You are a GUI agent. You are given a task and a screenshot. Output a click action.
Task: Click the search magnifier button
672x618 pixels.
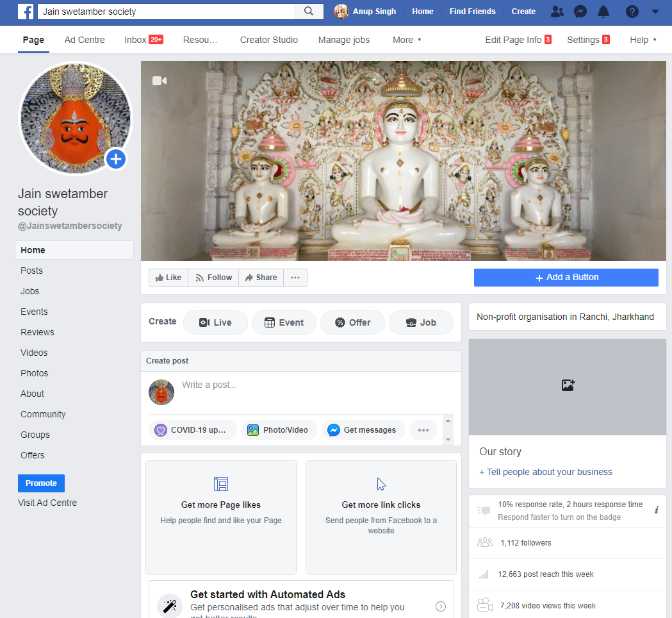click(x=309, y=12)
